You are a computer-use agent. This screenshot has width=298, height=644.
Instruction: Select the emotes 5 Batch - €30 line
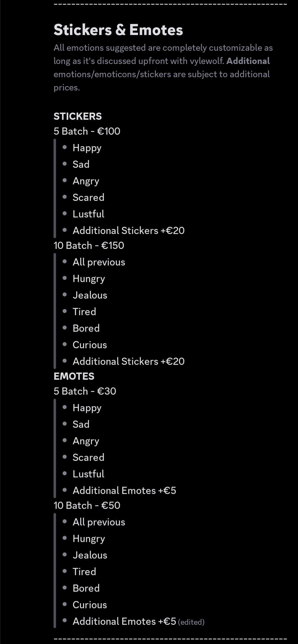(85, 391)
